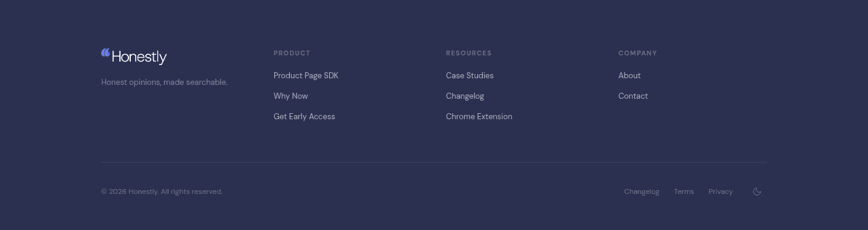Click the RESOURCES column heading
868x230 pixels.
tap(469, 53)
